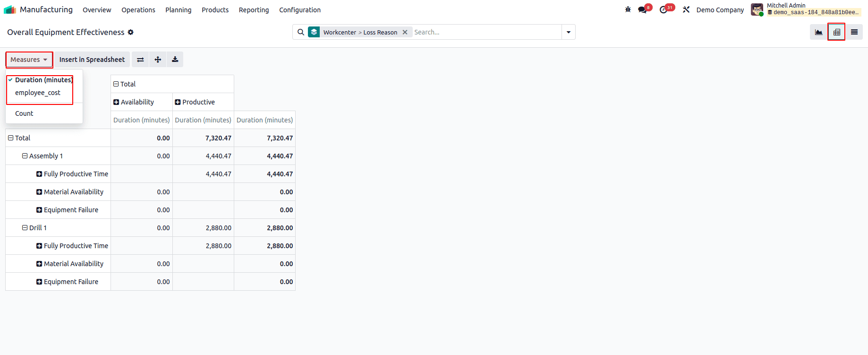
Task: Click the wrench tools icon
Action: pos(686,9)
